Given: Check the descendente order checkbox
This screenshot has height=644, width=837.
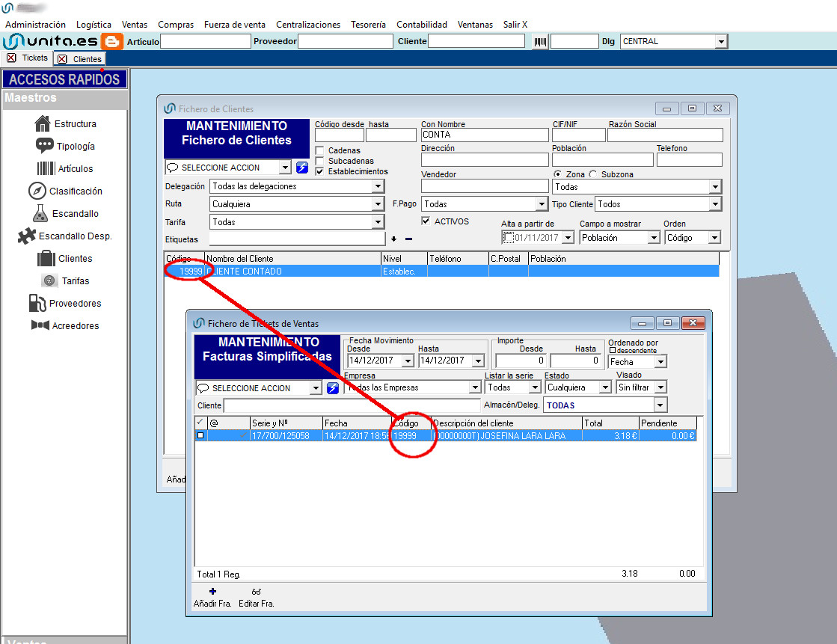Looking at the screenshot, I should coord(613,350).
